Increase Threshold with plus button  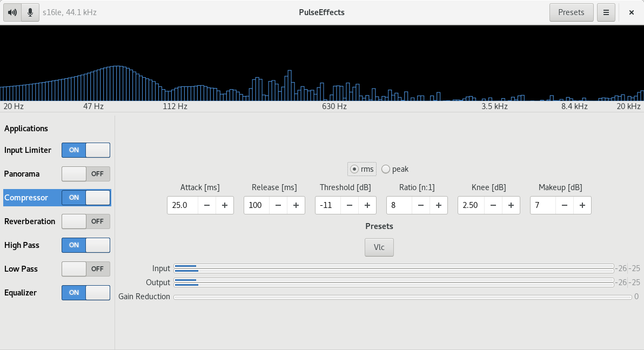[x=367, y=205]
